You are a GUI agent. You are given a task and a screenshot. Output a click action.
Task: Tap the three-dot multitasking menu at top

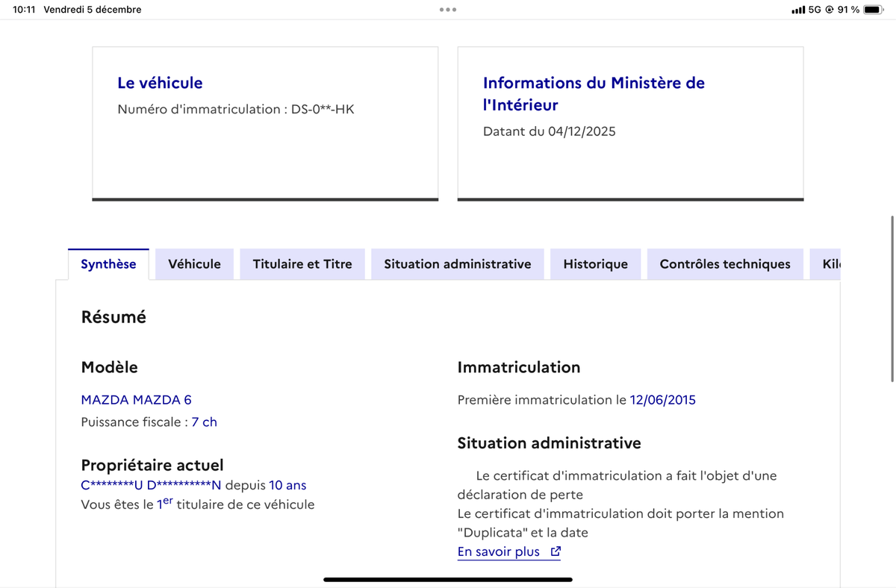(448, 10)
